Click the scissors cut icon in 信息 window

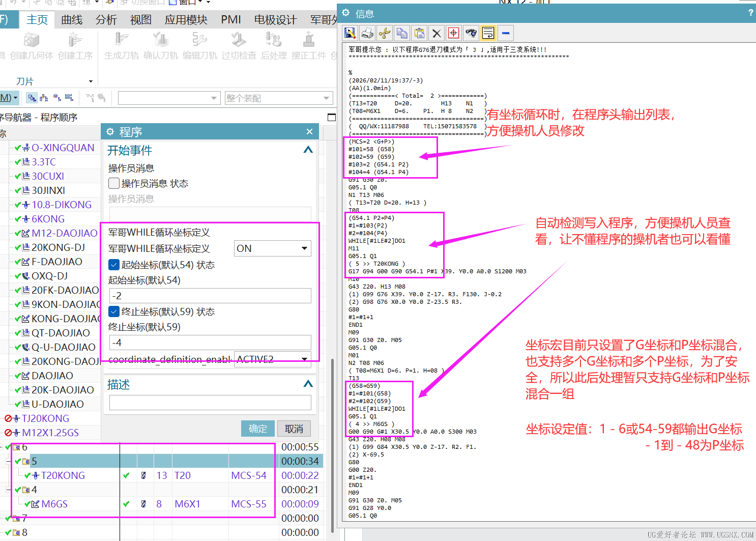(x=385, y=33)
